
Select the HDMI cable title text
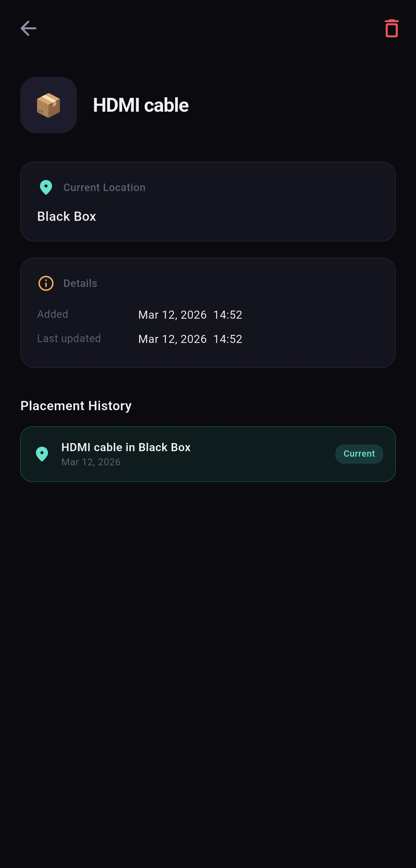[141, 105]
